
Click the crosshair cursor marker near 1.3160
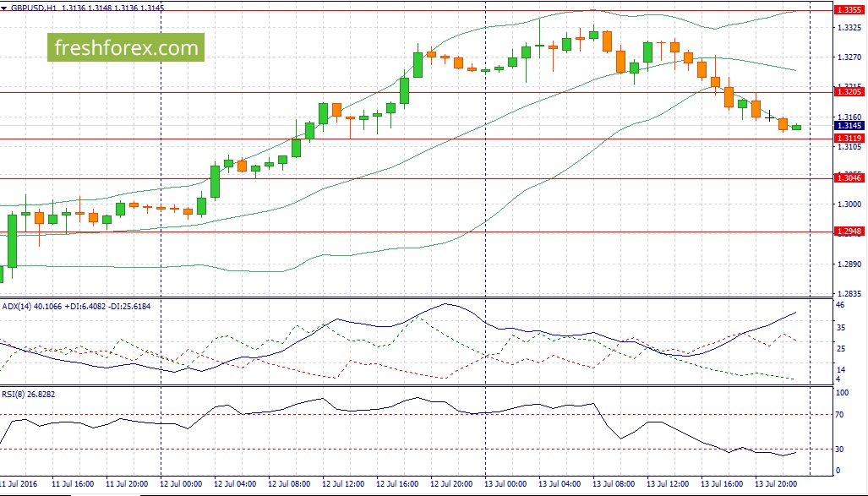[769, 117]
